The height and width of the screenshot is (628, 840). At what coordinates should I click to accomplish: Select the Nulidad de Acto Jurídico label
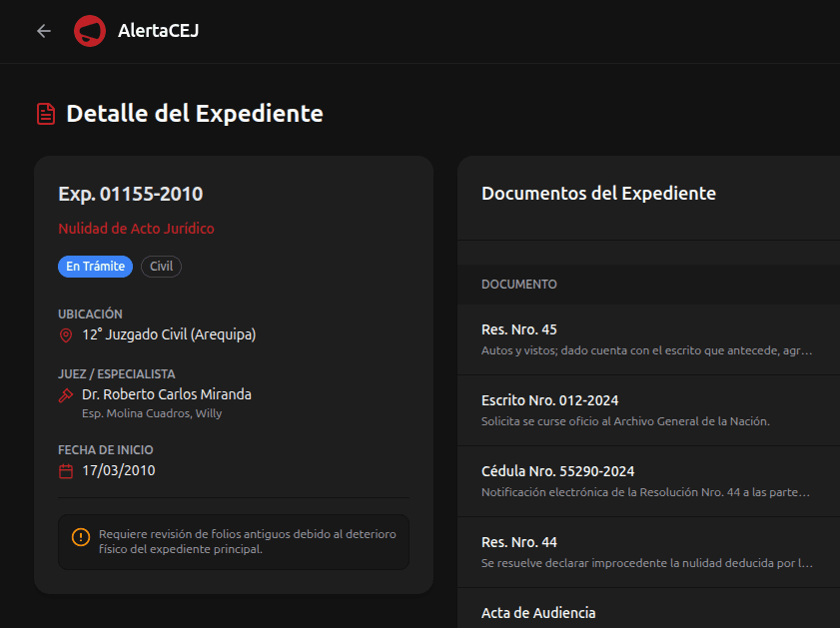click(x=136, y=228)
